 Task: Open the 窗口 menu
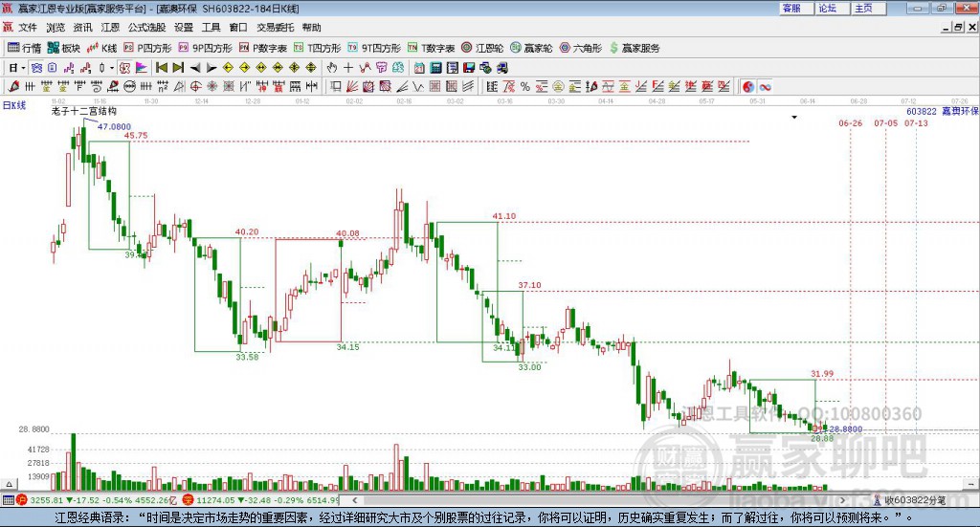click(x=238, y=28)
